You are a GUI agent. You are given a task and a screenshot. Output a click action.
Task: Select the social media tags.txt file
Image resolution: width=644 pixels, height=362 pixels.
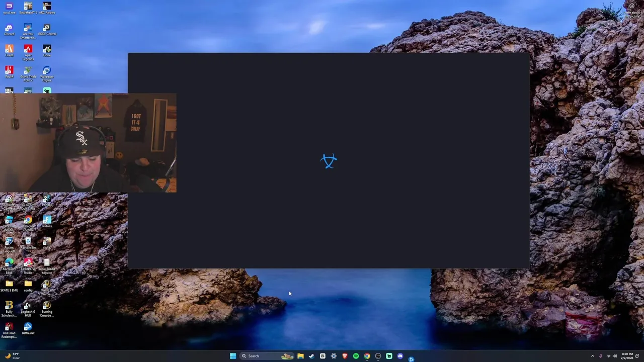[x=47, y=266]
